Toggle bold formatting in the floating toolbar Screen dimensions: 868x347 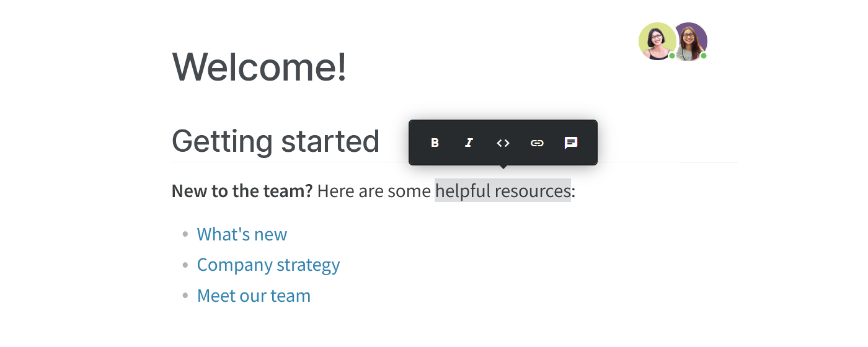coord(435,143)
